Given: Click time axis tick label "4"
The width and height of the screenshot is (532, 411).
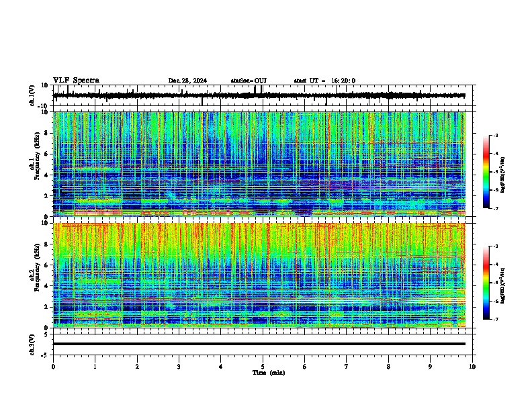Looking at the screenshot, I should click(x=221, y=367).
